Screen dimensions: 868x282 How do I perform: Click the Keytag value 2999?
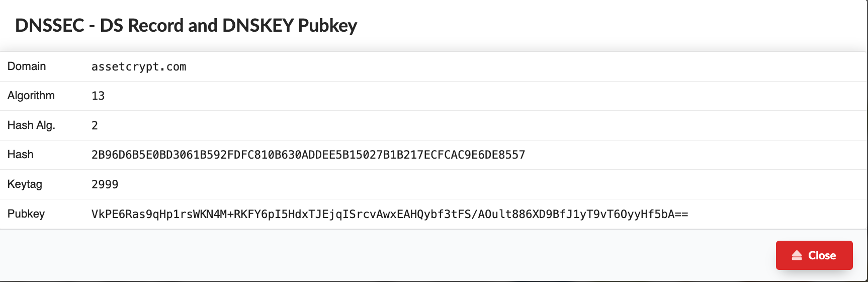click(x=105, y=184)
